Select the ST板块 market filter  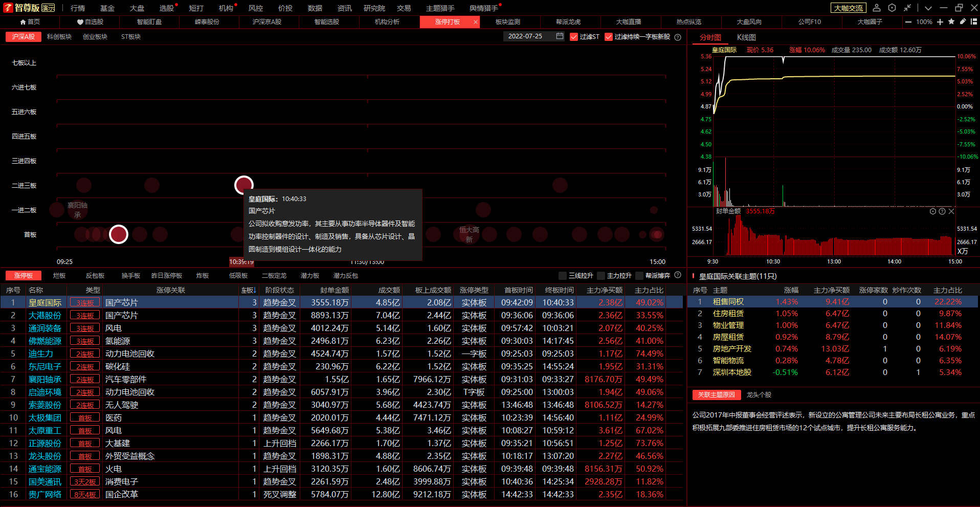point(131,37)
